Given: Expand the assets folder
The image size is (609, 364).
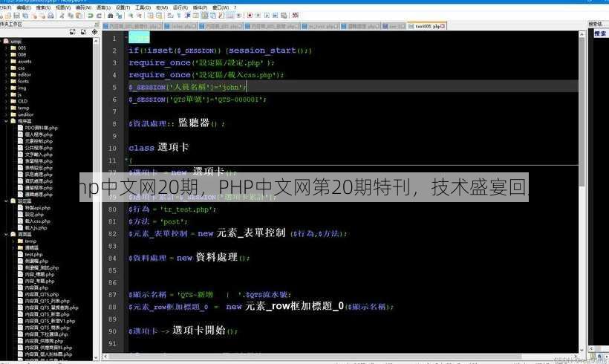Looking at the screenshot, I should point(6,62).
